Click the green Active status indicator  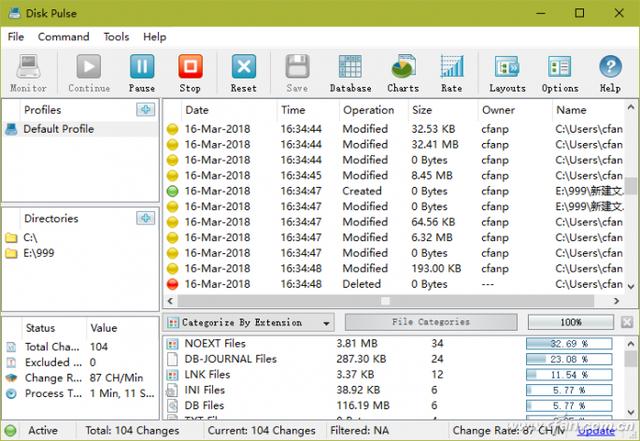tap(10, 430)
